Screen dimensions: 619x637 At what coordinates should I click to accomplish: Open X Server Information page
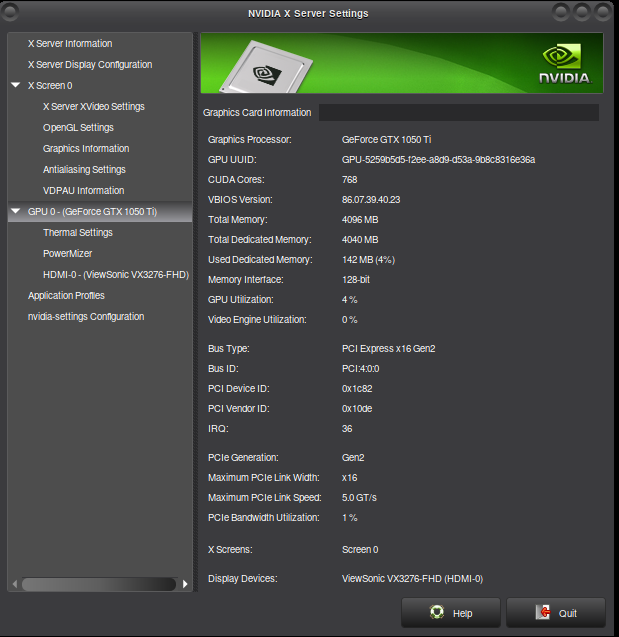click(70, 43)
